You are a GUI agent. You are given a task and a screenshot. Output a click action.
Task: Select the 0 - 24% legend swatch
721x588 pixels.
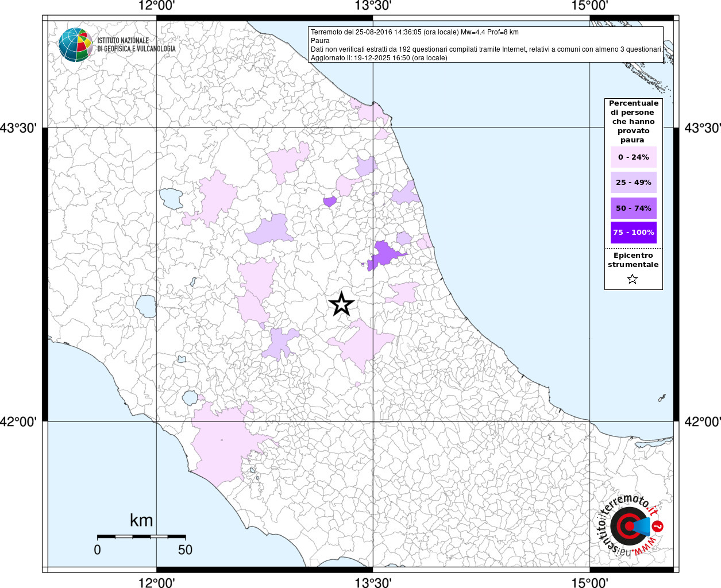click(x=633, y=157)
